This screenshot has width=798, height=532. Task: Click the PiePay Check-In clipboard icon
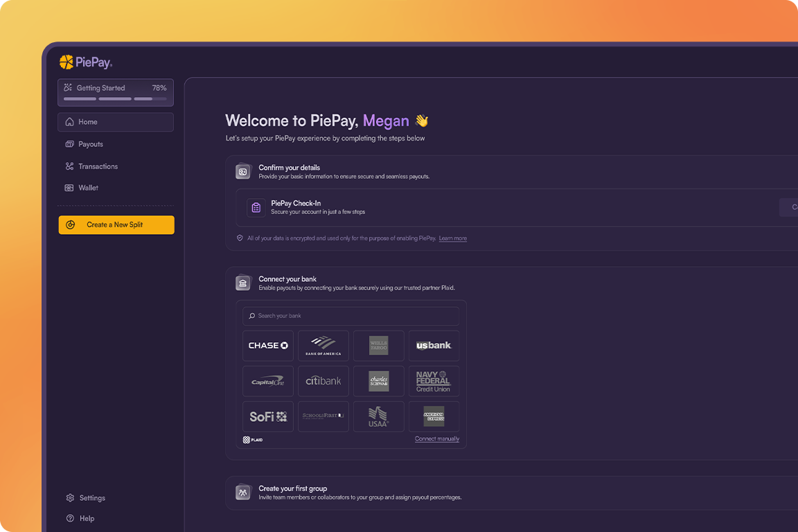pos(256,208)
